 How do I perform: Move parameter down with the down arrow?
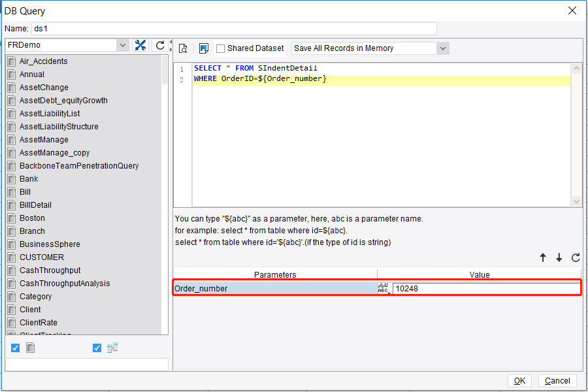559,258
